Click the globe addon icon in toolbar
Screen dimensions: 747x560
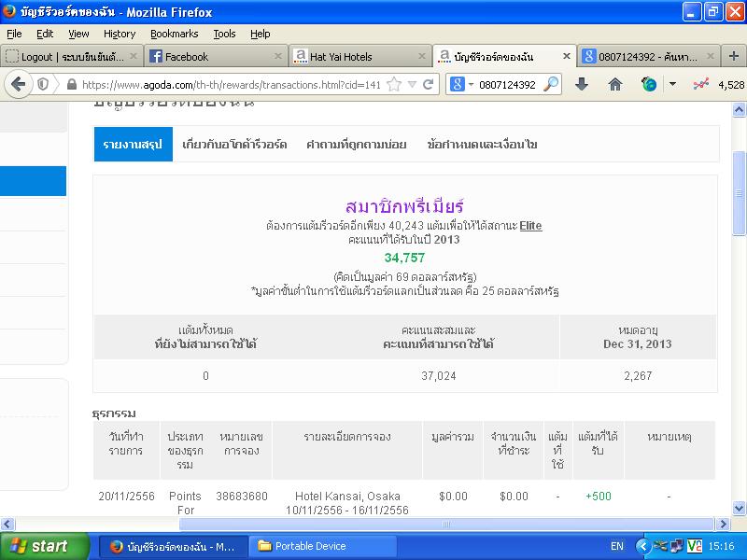[x=648, y=85]
